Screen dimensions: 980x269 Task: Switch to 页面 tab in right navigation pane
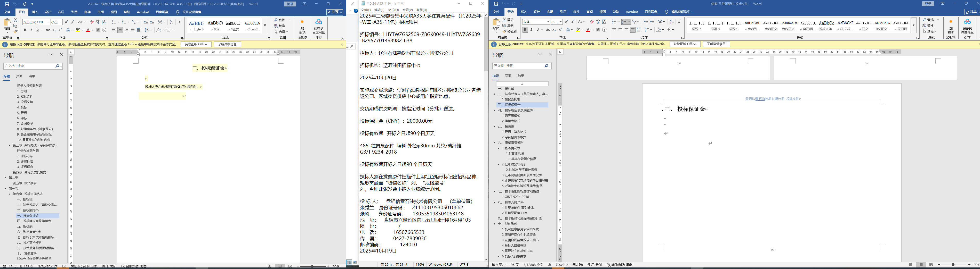point(508,76)
